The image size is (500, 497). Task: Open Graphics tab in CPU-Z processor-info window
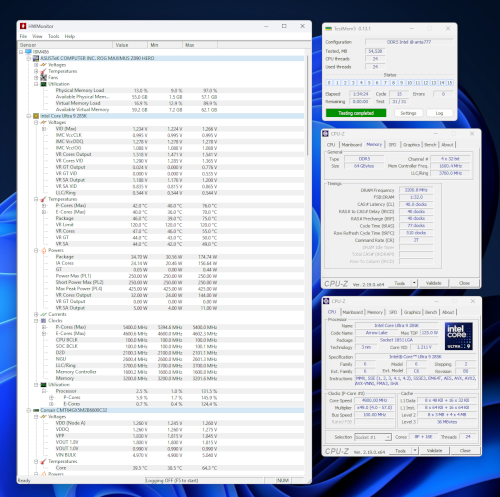click(x=412, y=312)
